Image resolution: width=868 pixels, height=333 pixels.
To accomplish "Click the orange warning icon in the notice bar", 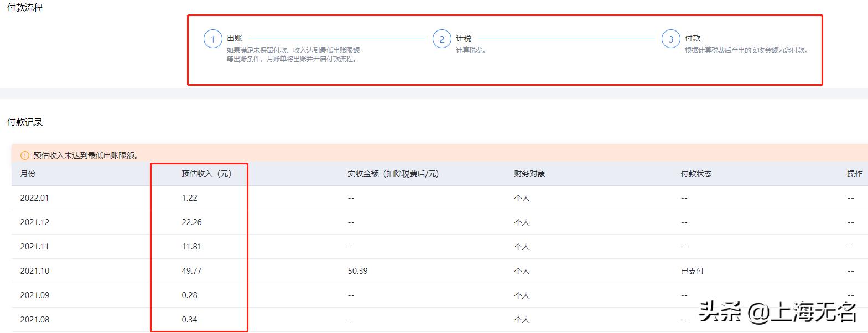I will pyautogui.click(x=25, y=155).
